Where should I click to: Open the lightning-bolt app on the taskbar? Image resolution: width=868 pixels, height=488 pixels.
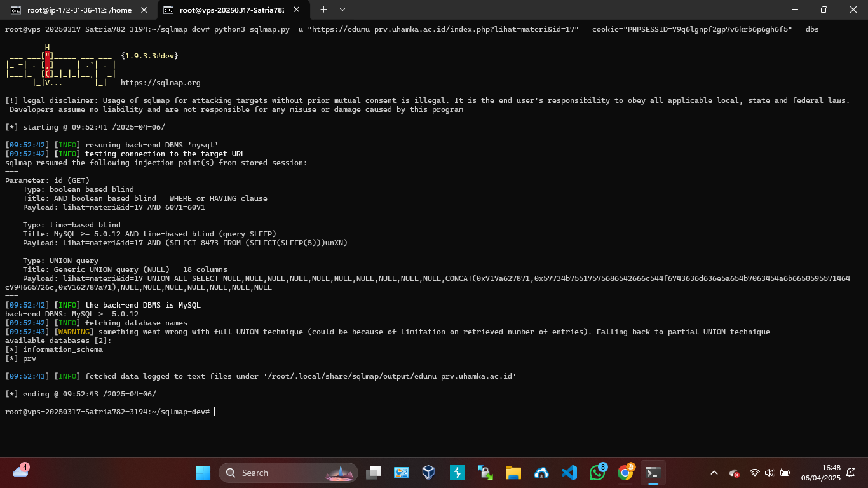point(458,473)
